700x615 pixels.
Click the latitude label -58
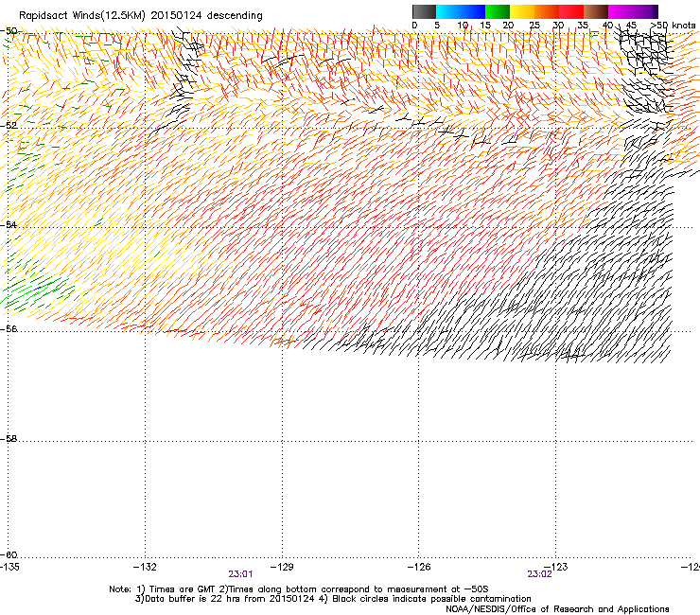9,439
